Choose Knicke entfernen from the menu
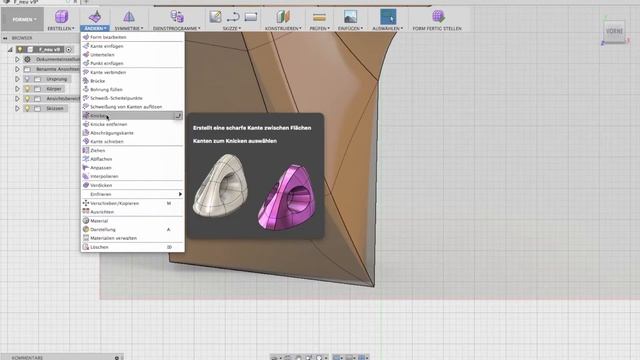 click(133, 124)
